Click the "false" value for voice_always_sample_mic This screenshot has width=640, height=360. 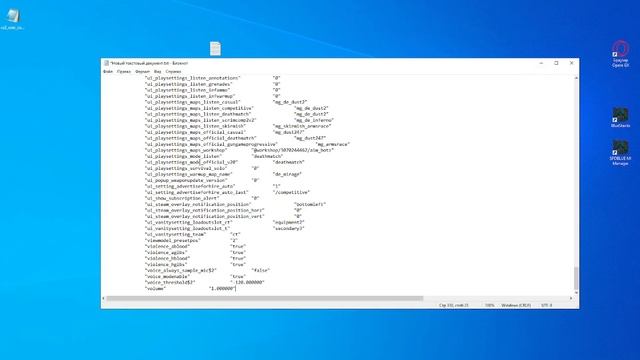[261, 270]
